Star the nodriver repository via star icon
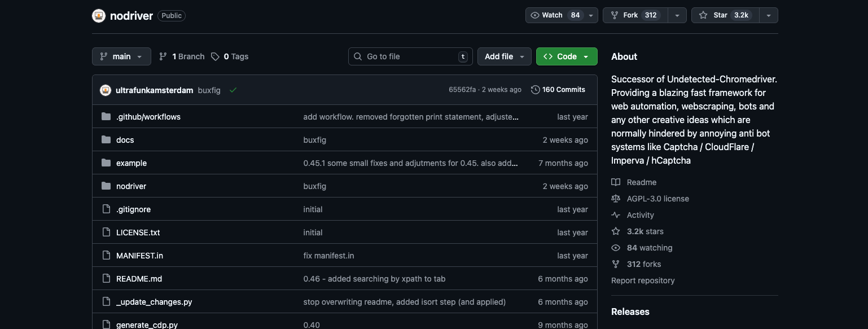Screen dimensions: 868x329 (x=703, y=15)
